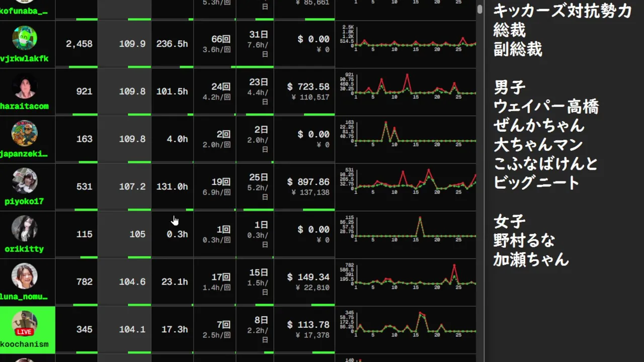Click the vjrkwlakfk username
Screen dimensions: 644x362
click(24, 58)
